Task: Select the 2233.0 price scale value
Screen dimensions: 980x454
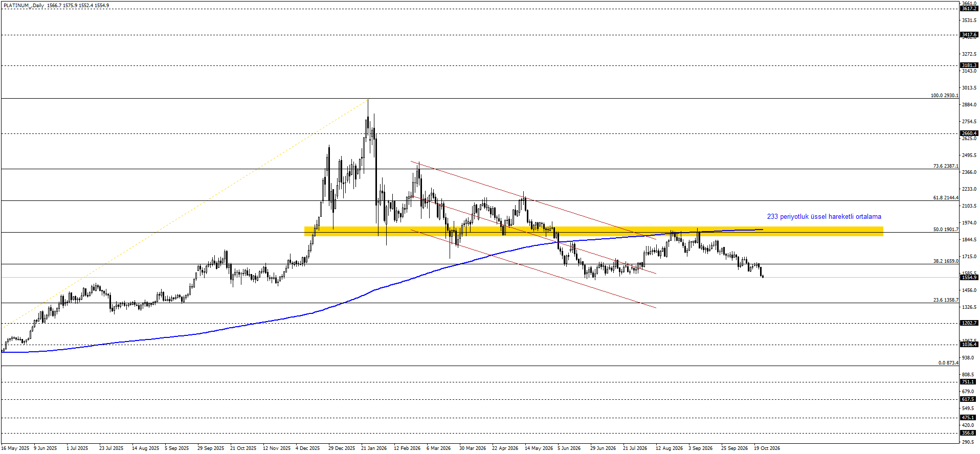Action: click(x=969, y=189)
